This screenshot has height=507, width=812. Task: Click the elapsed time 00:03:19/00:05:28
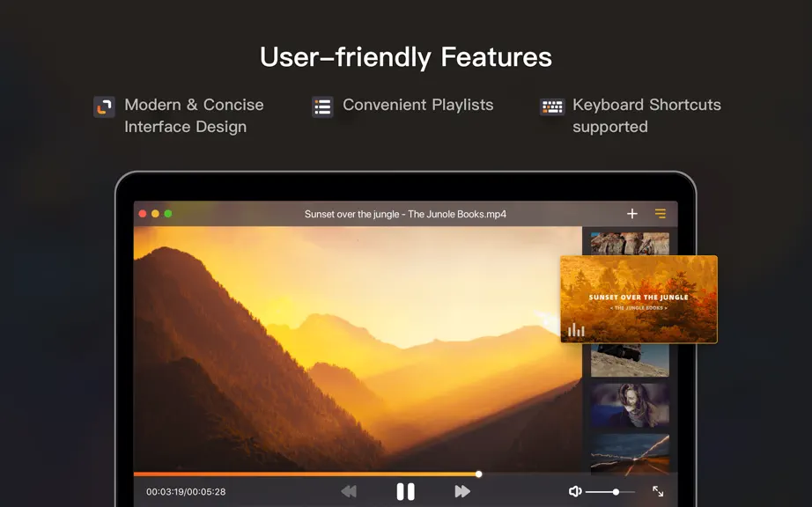(x=186, y=491)
